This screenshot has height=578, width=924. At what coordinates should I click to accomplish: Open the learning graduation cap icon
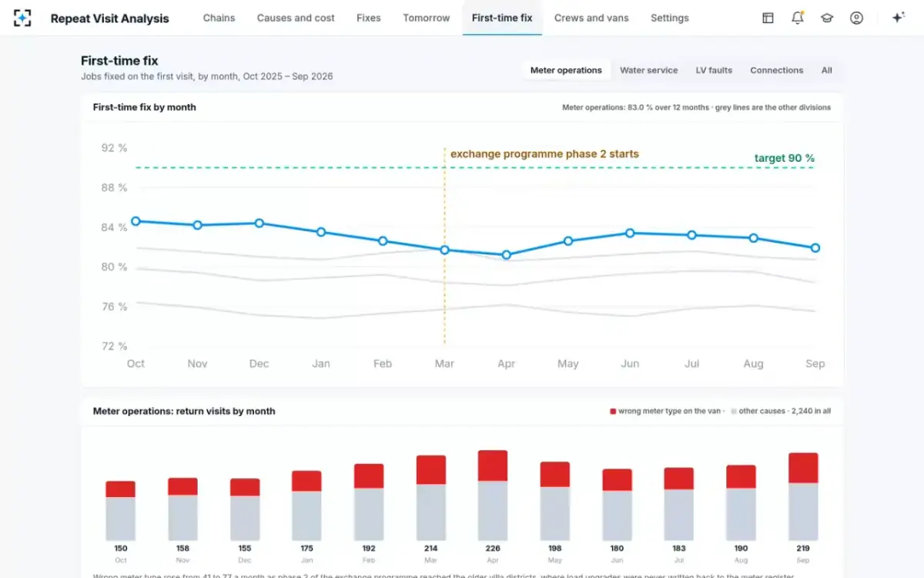tap(827, 18)
